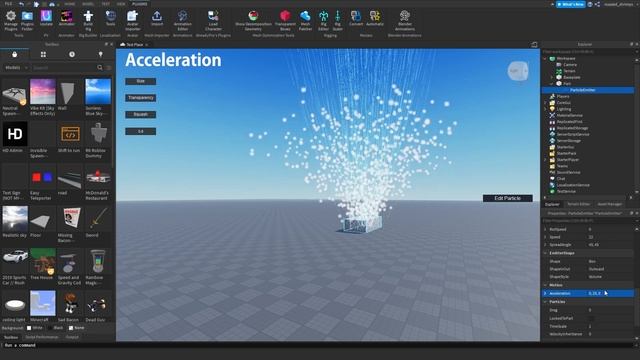Click the undo arrow in title bar
The image size is (640, 360).
click(21, 4)
